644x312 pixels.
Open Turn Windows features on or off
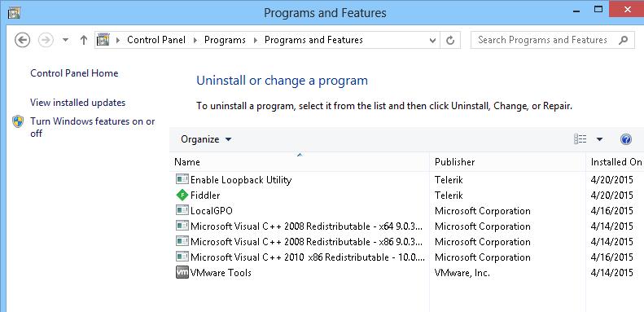point(93,127)
